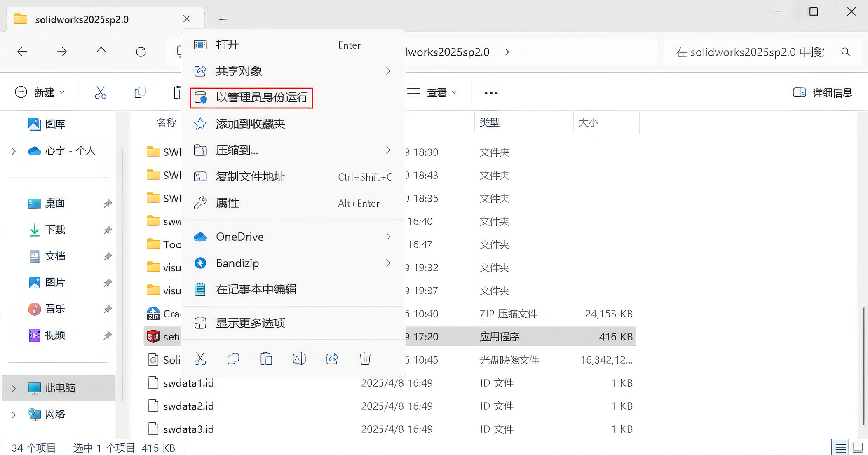
Task: Open 图库 in the sidebar
Action: click(x=46, y=124)
